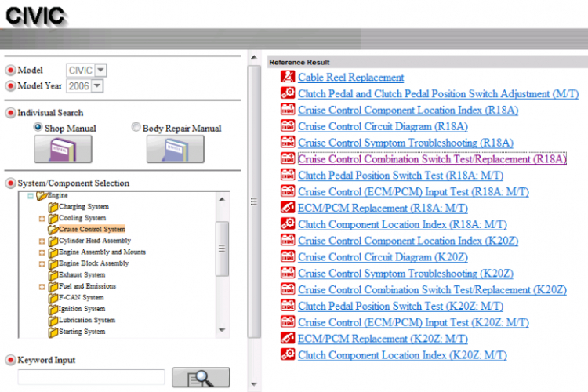Screen dimensions: 588x392
Task: Expand the Engine Assembly and Mounts node
Action: click(x=42, y=252)
